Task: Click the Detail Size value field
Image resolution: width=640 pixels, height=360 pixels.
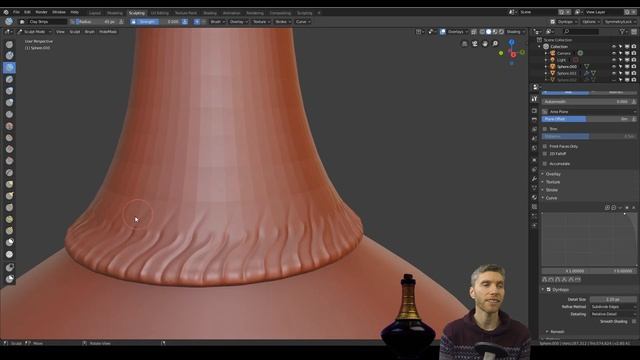Action: coord(613,299)
